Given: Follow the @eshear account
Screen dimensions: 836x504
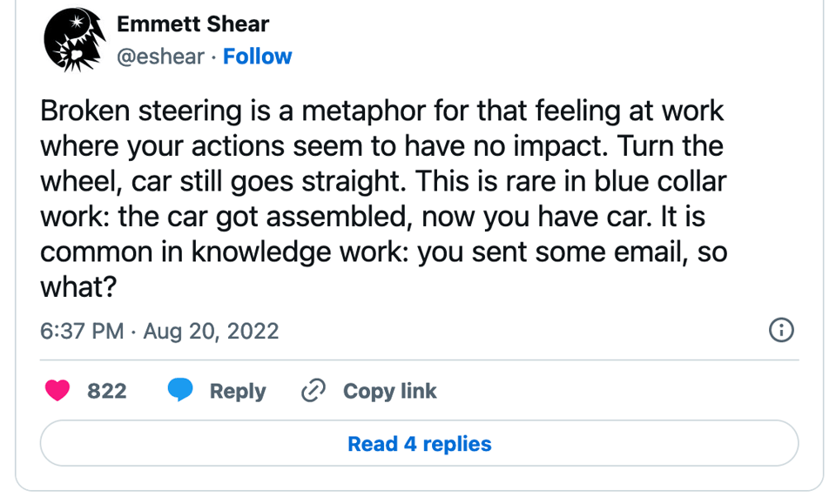Looking at the screenshot, I should 258,56.
